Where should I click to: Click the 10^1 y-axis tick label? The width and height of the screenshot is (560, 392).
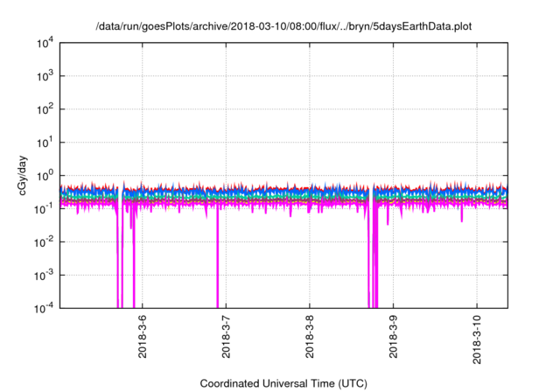click(45, 143)
